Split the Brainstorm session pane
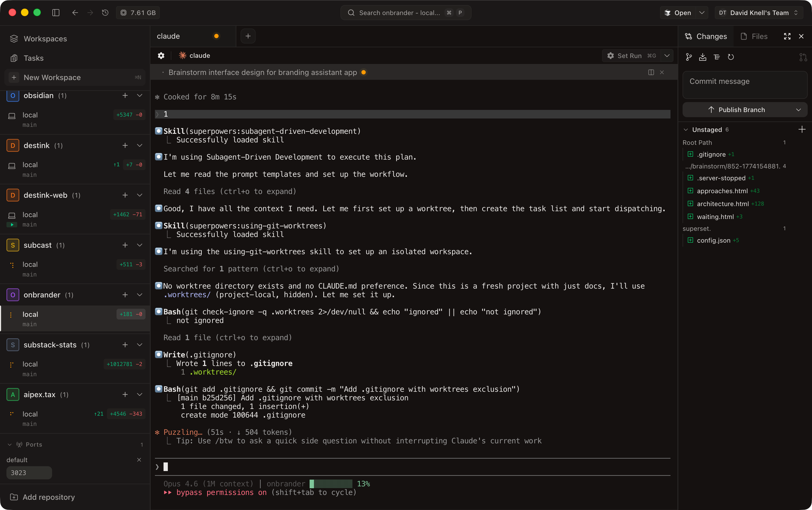 pyautogui.click(x=651, y=73)
